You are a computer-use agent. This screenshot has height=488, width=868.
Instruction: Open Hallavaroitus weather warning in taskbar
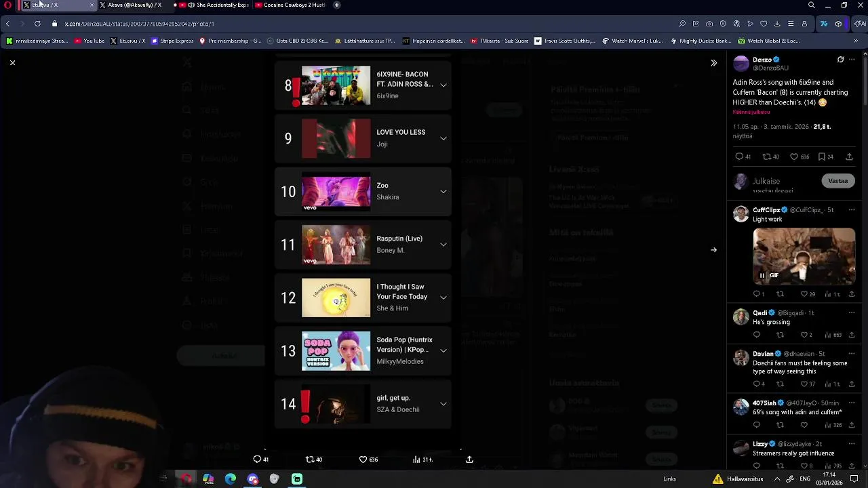point(738,479)
